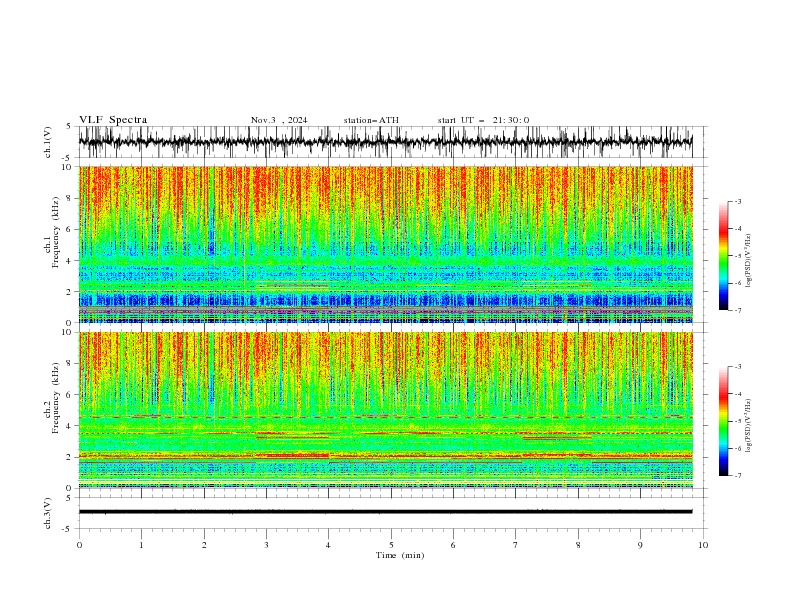The height and width of the screenshot is (612, 792).
Task: Click inside the ch.2 spectrogram plot
Action: click(x=386, y=410)
